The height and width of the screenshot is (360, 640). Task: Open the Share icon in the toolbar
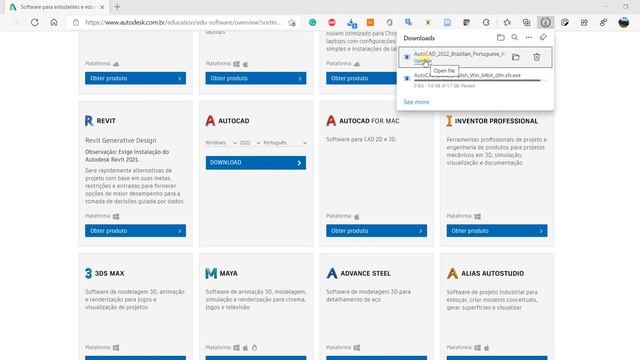[584, 22]
